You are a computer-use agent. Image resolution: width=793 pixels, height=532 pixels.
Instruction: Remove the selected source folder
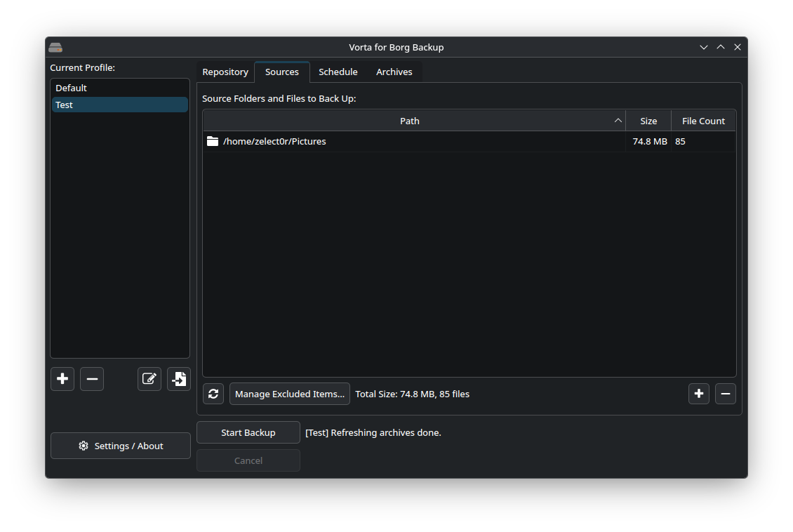coord(725,394)
